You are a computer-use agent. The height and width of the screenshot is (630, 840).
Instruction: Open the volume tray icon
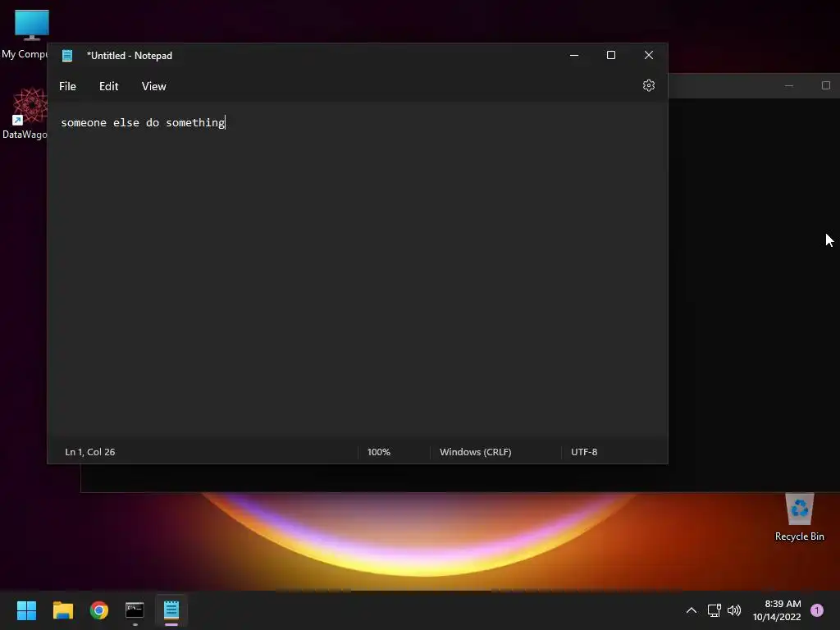point(734,610)
